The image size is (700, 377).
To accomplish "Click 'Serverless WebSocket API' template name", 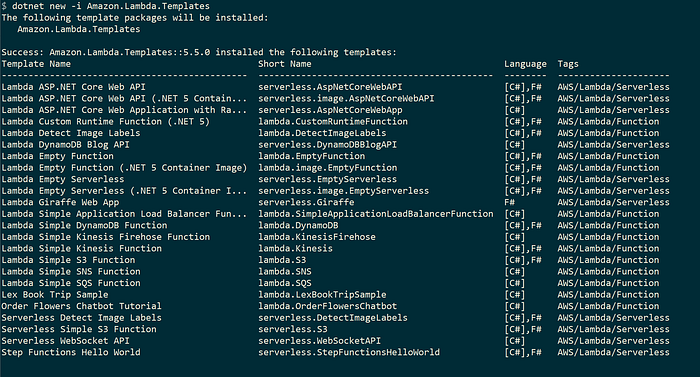I will pos(65,341).
